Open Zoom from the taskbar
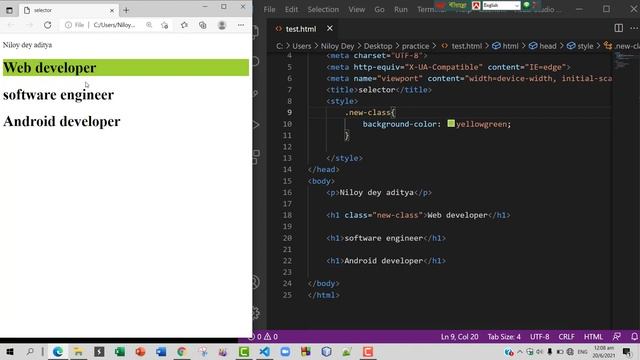Screen dimensions: 640x360 (285, 351)
